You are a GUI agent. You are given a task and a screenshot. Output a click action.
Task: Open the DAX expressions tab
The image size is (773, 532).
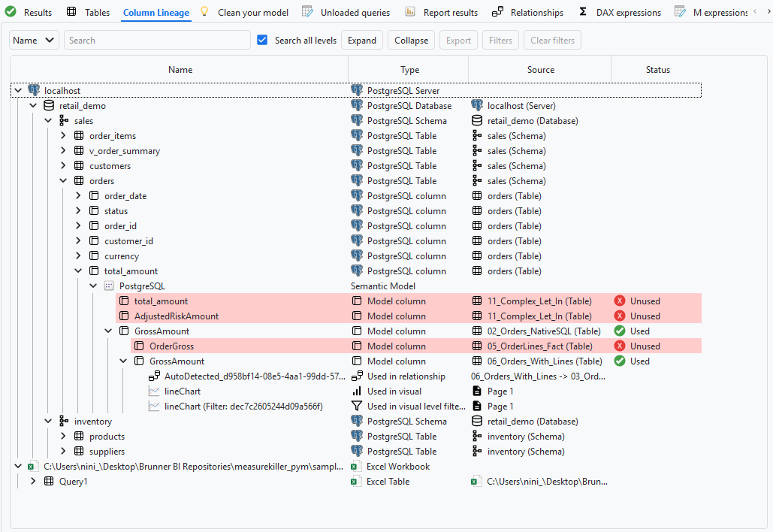(x=629, y=12)
